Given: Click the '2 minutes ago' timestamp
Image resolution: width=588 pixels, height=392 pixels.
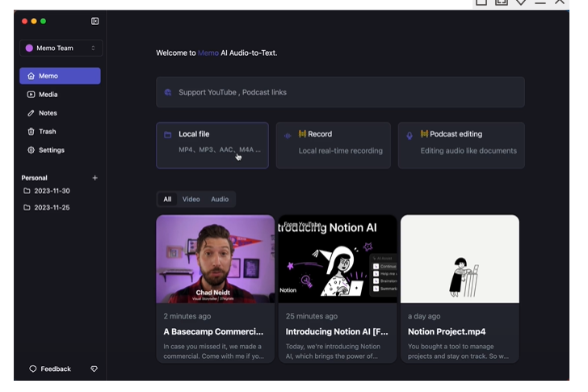Looking at the screenshot, I should pyautogui.click(x=187, y=316).
